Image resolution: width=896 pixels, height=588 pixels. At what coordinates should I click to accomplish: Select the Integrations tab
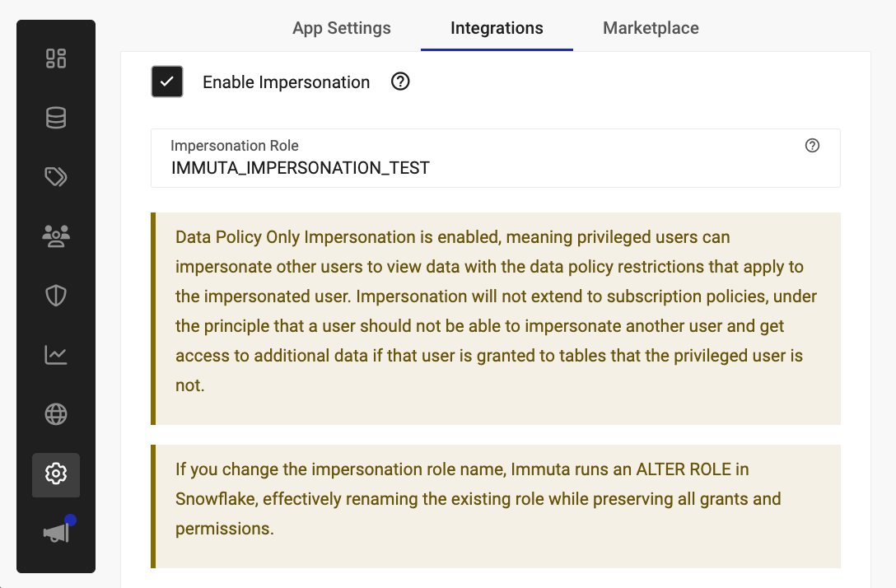pos(497,28)
